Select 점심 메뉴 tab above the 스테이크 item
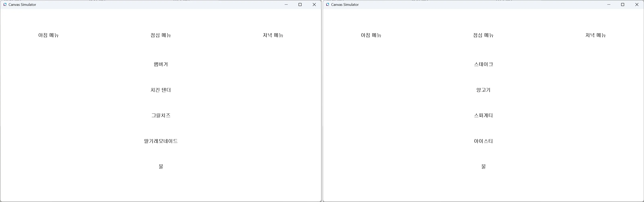Image resolution: width=644 pixels, height=202 pixels. point(483,35)
